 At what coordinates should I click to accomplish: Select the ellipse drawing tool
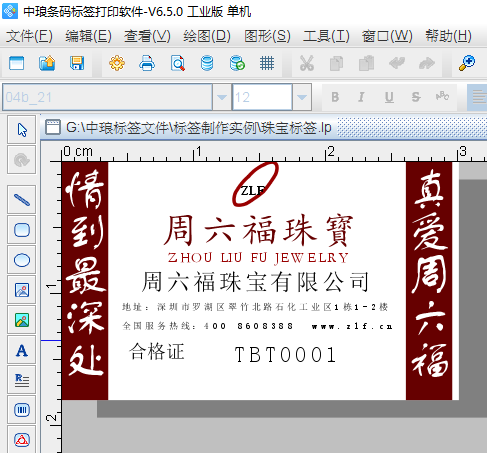point(22,260)
